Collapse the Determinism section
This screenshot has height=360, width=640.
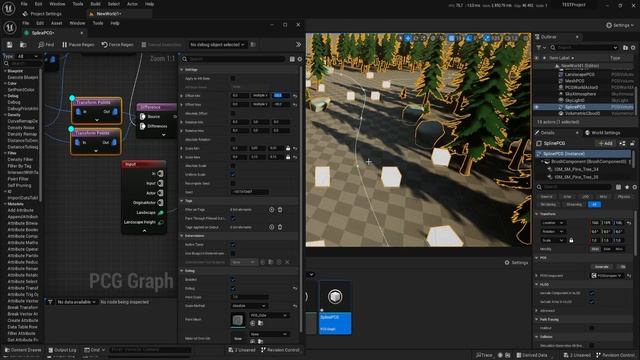click(182, 236)
